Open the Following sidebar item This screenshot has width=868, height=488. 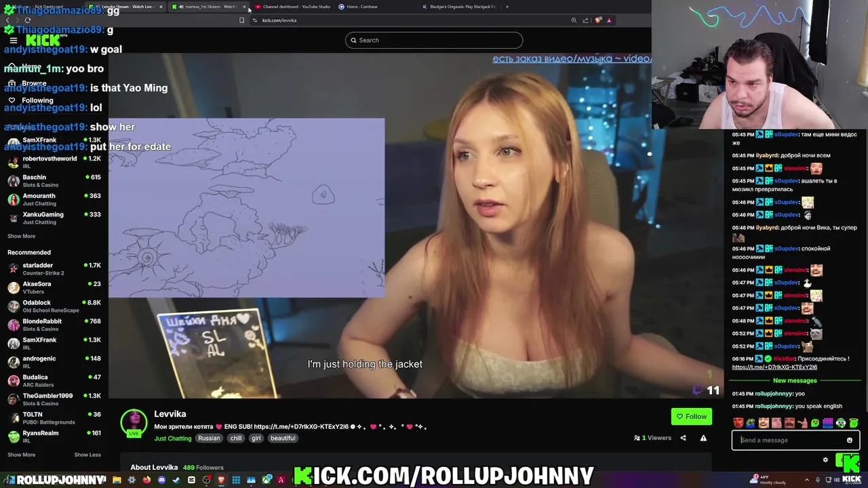[37, 100]
